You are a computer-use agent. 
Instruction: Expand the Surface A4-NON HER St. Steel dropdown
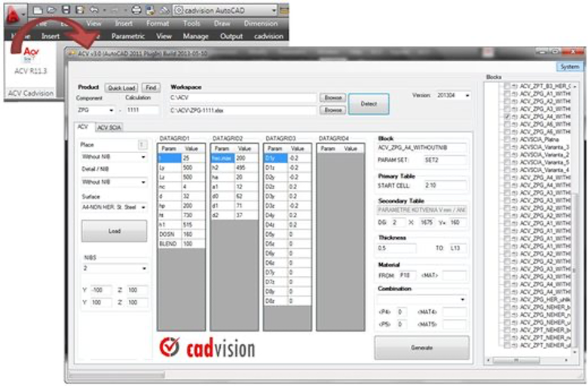[114, 207]
